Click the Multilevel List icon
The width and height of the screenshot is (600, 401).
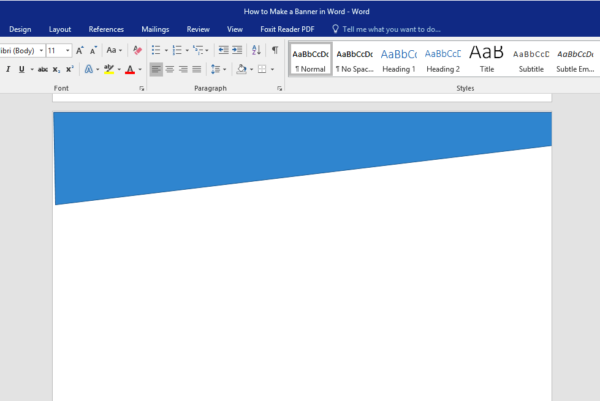tap(198, 50)
